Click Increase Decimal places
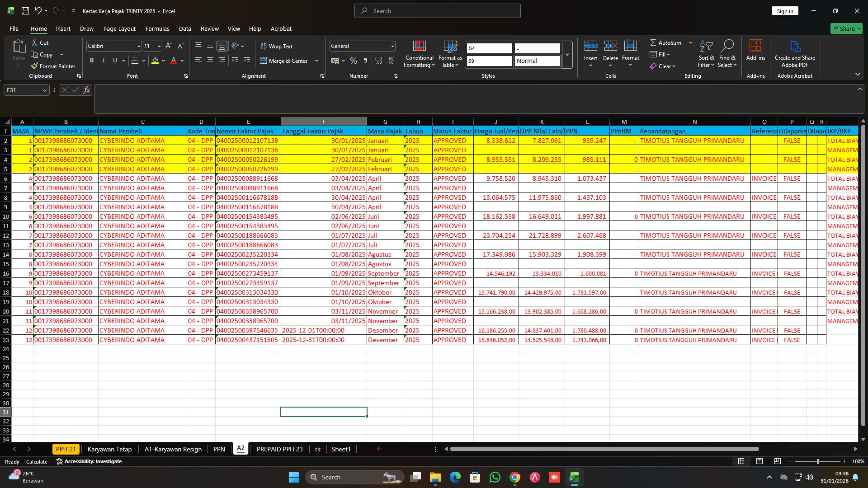 pyautogui.click(x=378, y=61)
